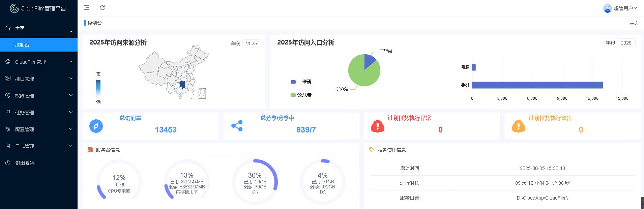This screenshot has width=644, height=209.
Task: Click the refresh icon in top bar
Action: [102, 8]
